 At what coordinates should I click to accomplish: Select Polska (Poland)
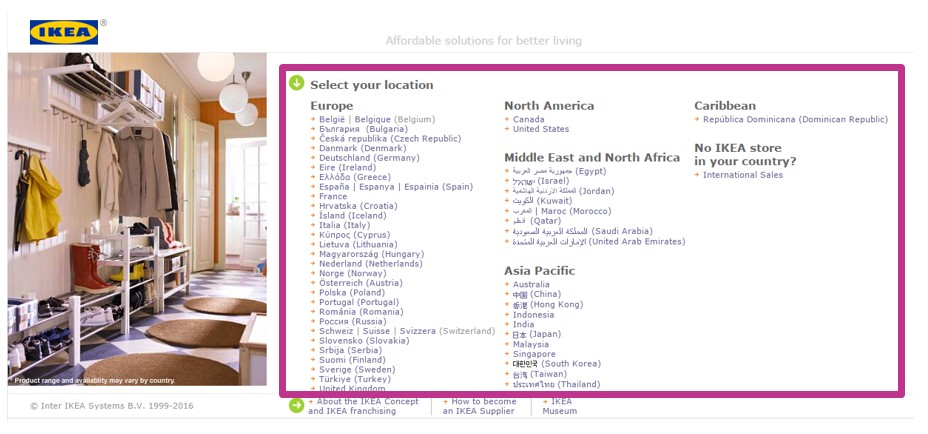coord(352,292)
